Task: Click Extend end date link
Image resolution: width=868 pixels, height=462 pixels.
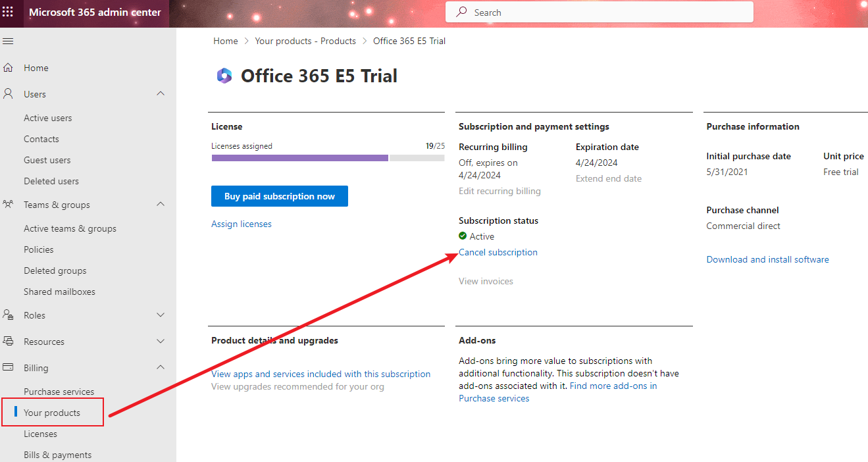Action: (609, 178)
